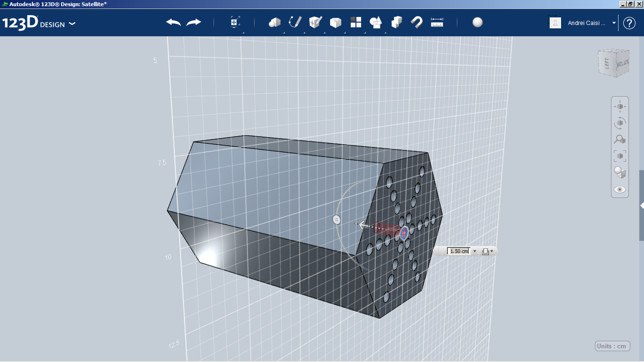The image size is (644, 362).
Task: Minimize the 123D Design window
Action: pyautogui.click(x=623, y=4)
